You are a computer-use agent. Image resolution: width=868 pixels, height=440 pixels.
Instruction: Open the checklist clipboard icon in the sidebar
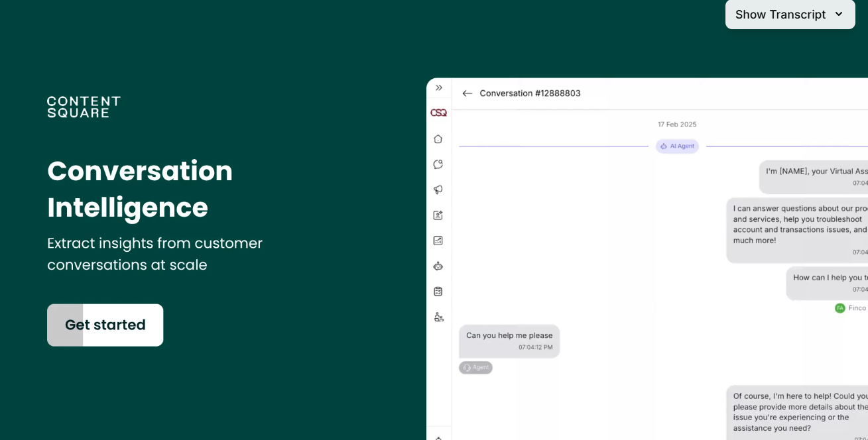click(438, 291)
